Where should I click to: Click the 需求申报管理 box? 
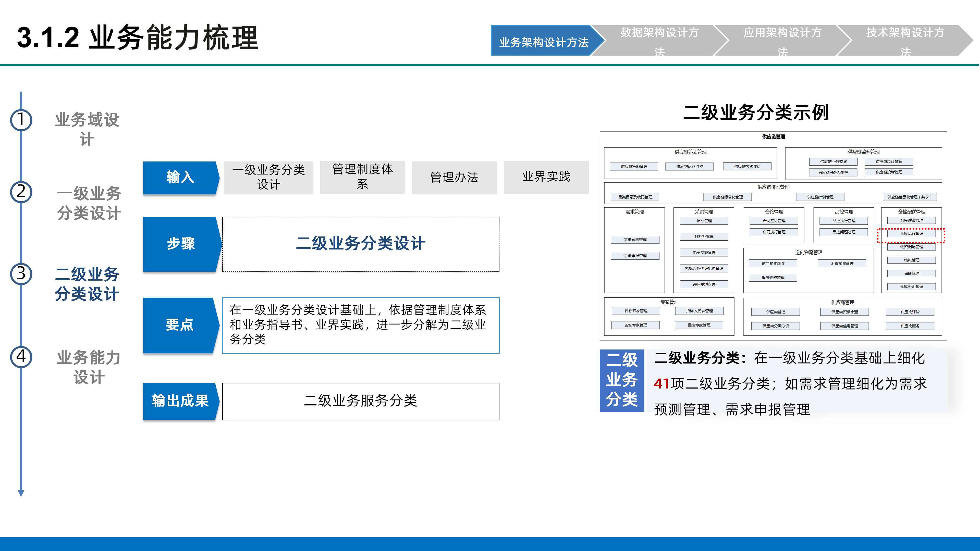(635, 256)
